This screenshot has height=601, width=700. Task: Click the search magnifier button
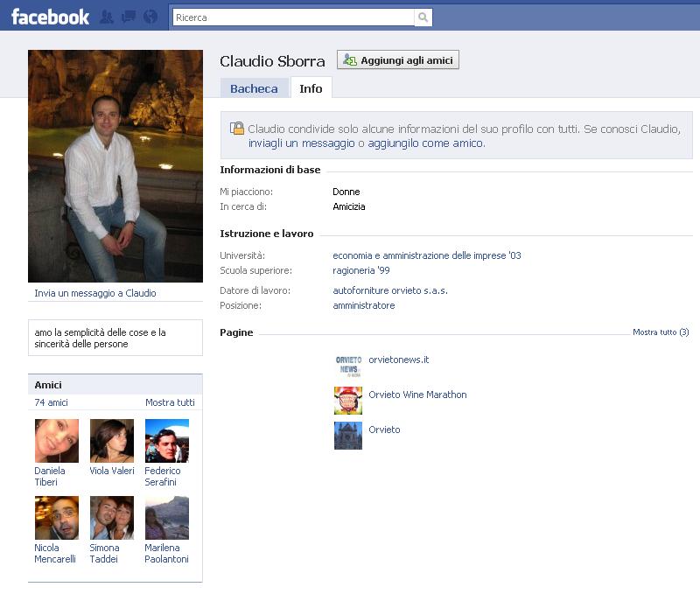coord(423,17)
